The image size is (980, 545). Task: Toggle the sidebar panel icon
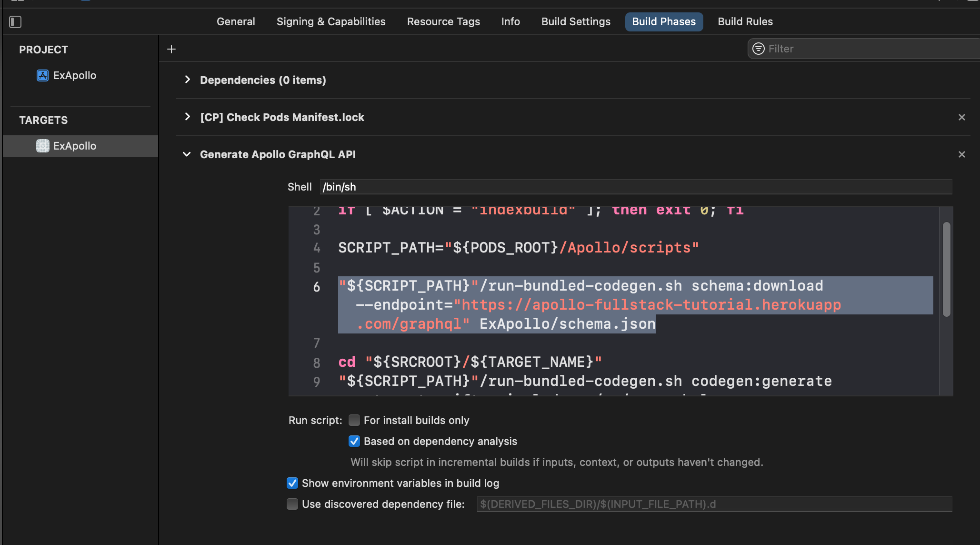point(15,22)
